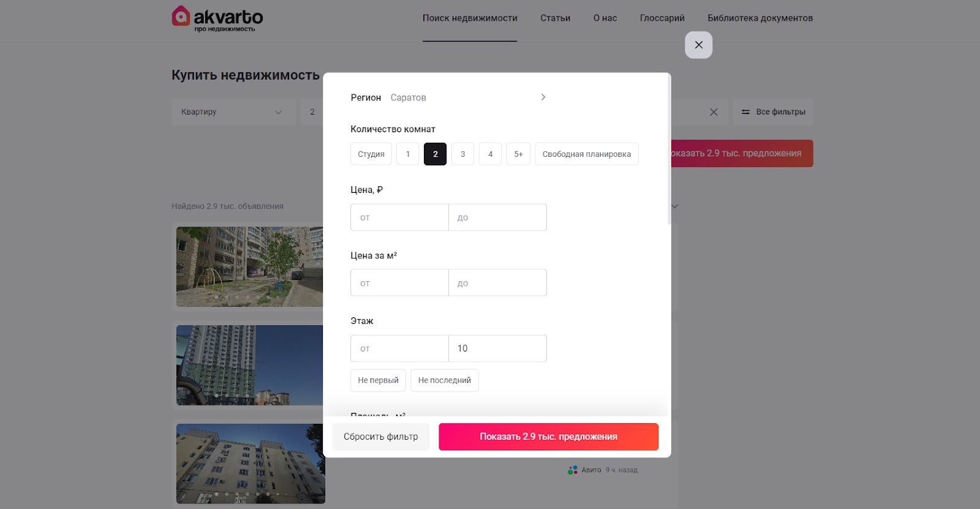Viewport: 980px width, 509px height.
Task: Focus the Цена за м² 'от' field
Action: [x=399, y=283]
